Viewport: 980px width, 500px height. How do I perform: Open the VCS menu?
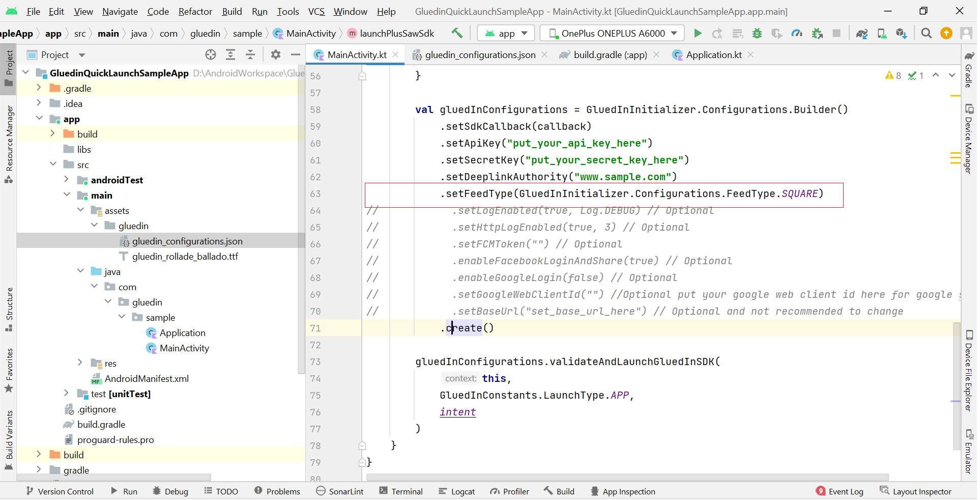(316, 11)
